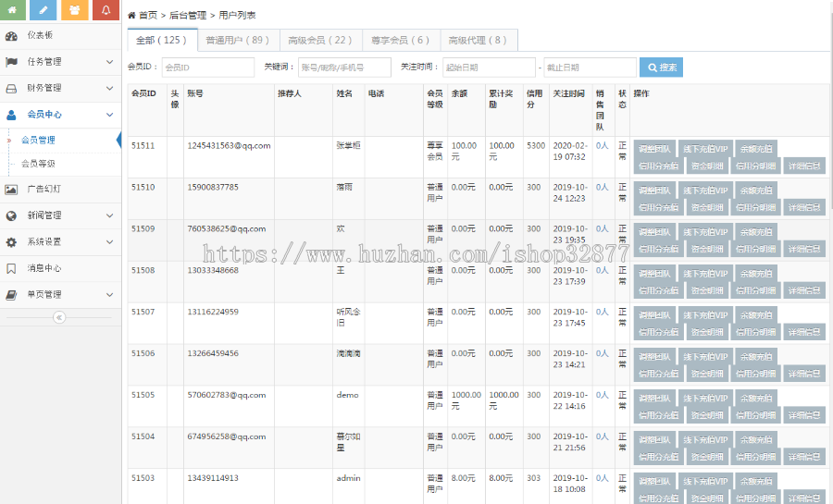
Task: Open the 0人 team link for 51503
Action: (602, 478)
